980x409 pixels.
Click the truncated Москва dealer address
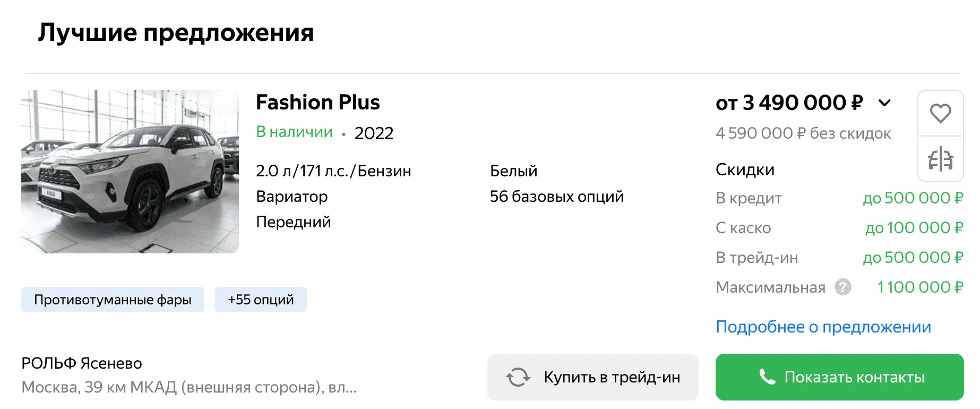click(189, 387)
